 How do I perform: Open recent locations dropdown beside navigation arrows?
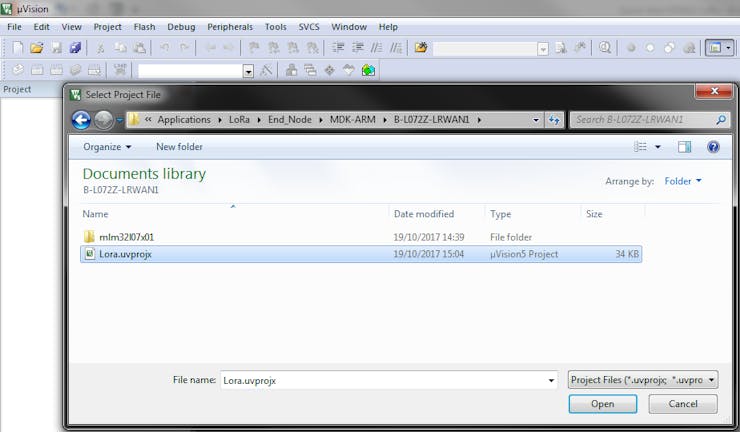(119, 120)
